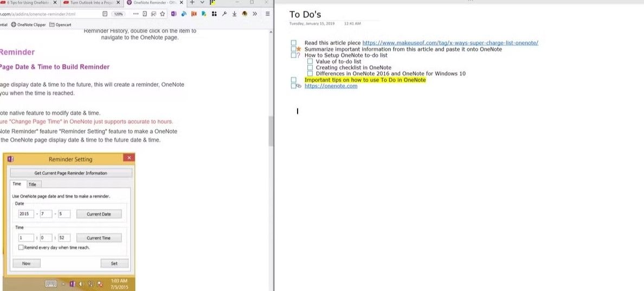Tick Differences in OneNote 2016 checkbox
Image resolution: width=644 pixels, height=291 pixels.
point(310,74)
